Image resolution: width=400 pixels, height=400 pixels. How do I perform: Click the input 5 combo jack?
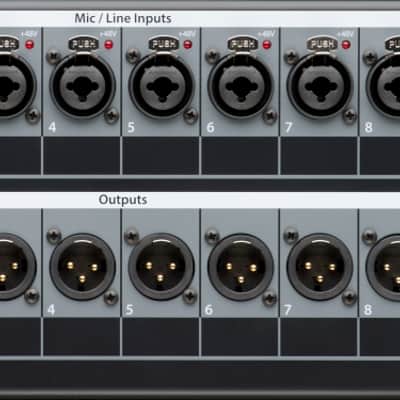[x=162, y=86]
